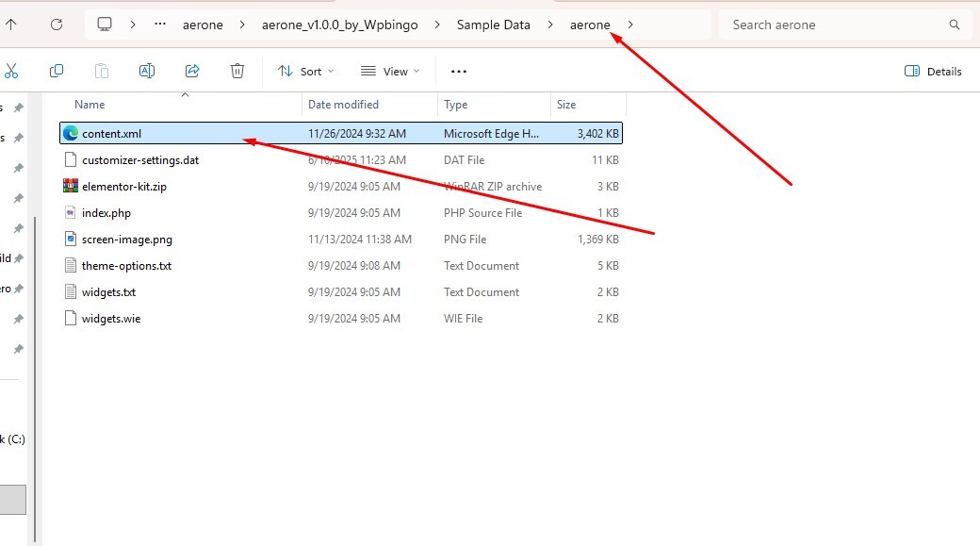This screenshot has width=980, height=546.
Task: Click the Share icon in toolbar
Action: click(192, 71)
